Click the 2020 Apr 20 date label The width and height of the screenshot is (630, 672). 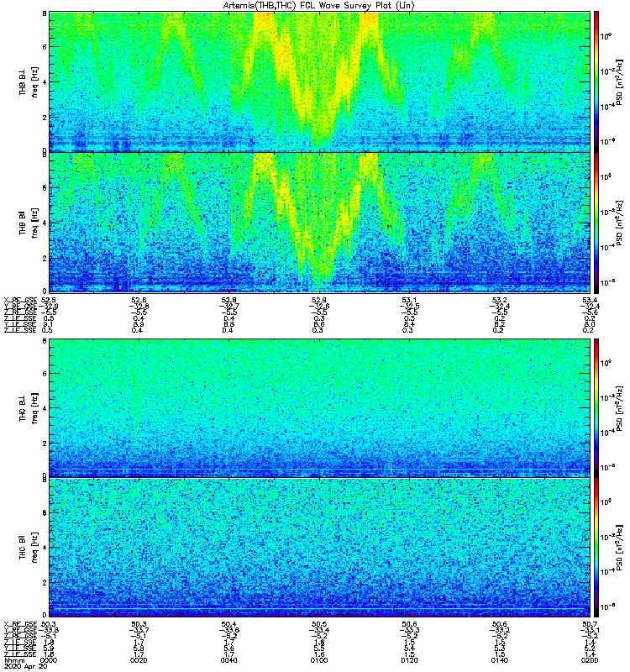(26, 666)
